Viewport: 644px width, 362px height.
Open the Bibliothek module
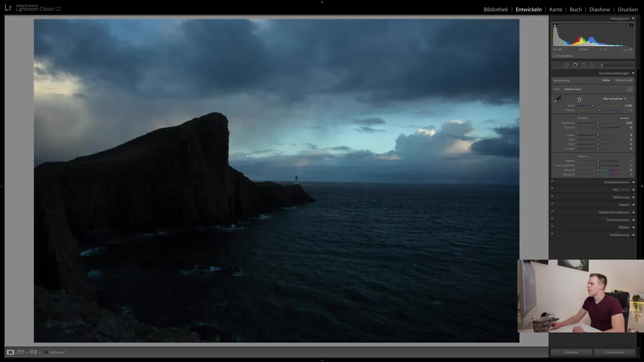(x=495, y=9)
